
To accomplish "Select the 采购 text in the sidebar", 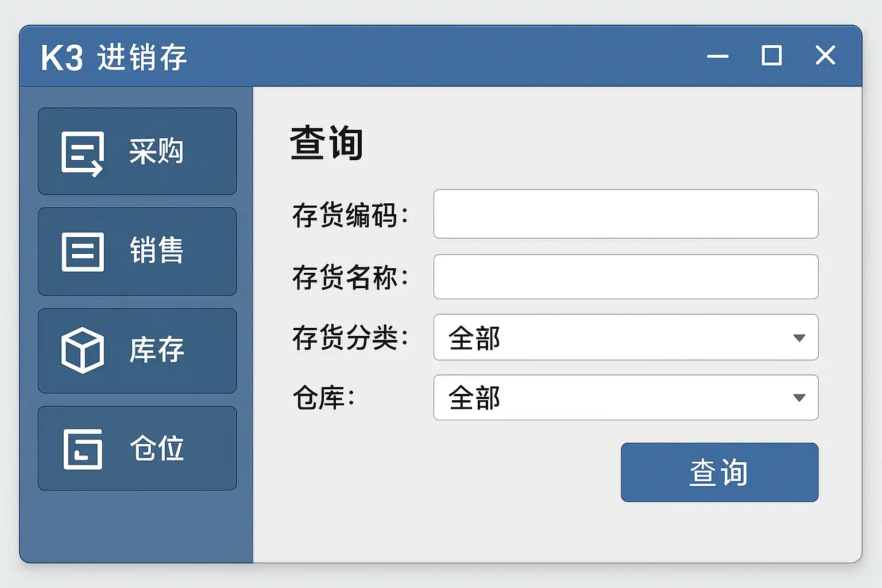I will coord(156,152).
